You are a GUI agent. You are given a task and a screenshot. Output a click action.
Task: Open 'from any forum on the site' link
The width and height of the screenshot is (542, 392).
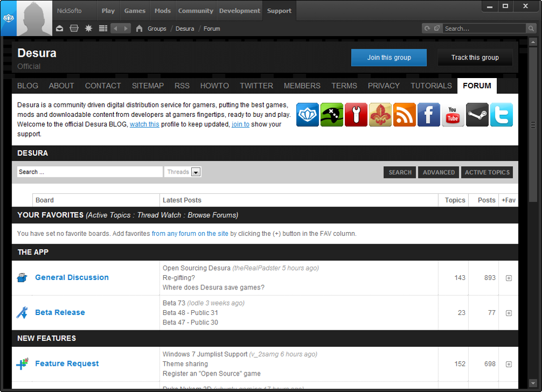(190, 234)
